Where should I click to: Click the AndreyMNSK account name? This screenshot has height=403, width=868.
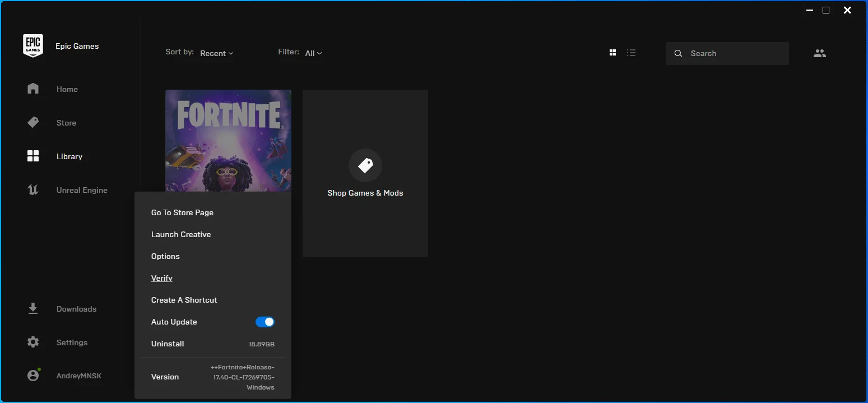click(79, 376)
